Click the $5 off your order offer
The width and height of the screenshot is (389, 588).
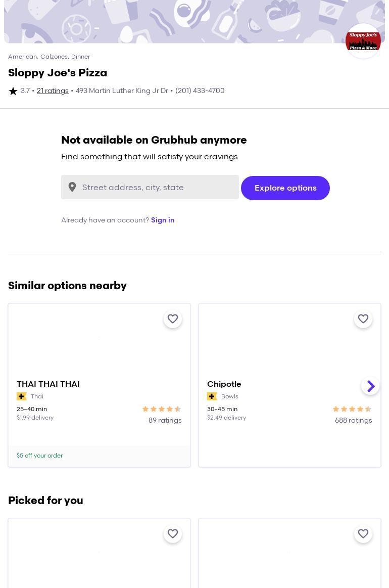[x=40, y=456]
